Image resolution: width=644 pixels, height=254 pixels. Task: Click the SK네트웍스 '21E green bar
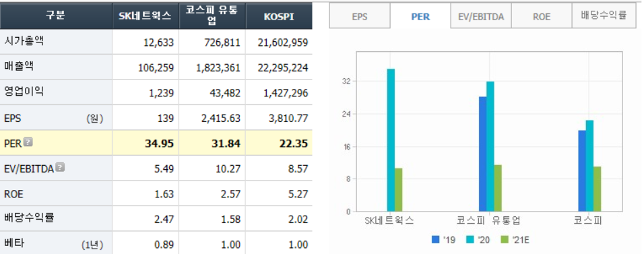(398, 190)
